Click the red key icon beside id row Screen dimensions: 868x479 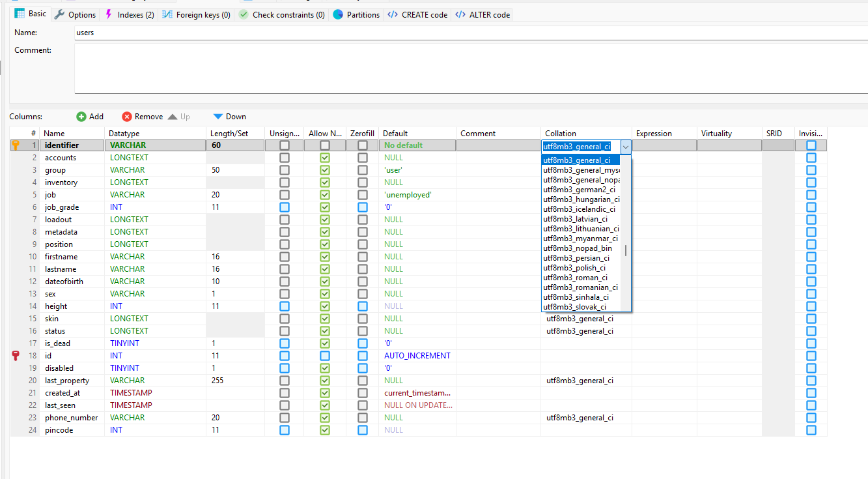[x=16, y=356]
